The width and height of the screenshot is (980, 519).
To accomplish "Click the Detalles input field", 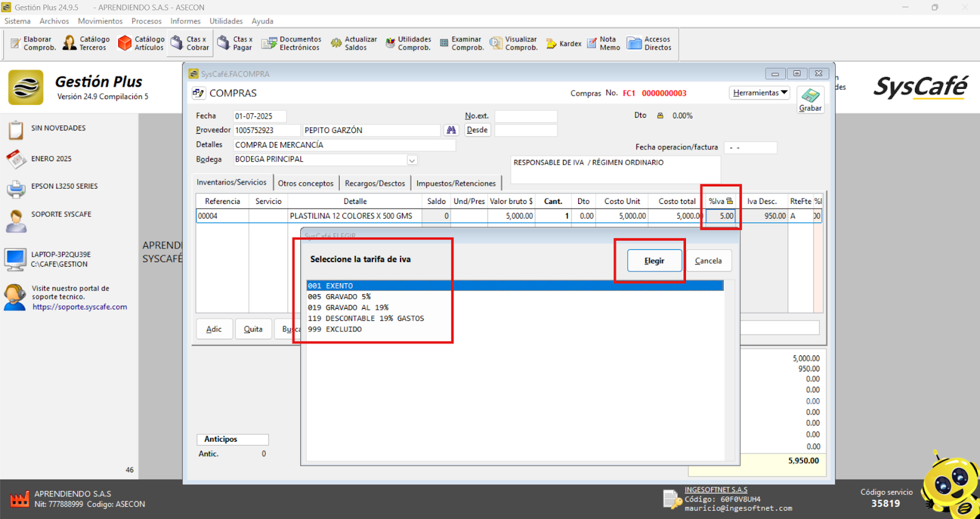I will (344, 145).
